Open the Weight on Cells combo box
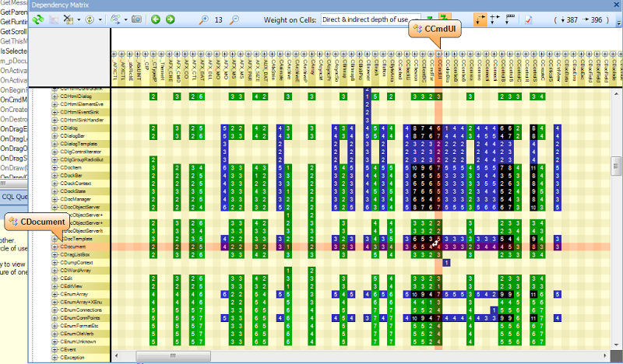The height and width of the screenshot is (364, 623). [371, 19]
